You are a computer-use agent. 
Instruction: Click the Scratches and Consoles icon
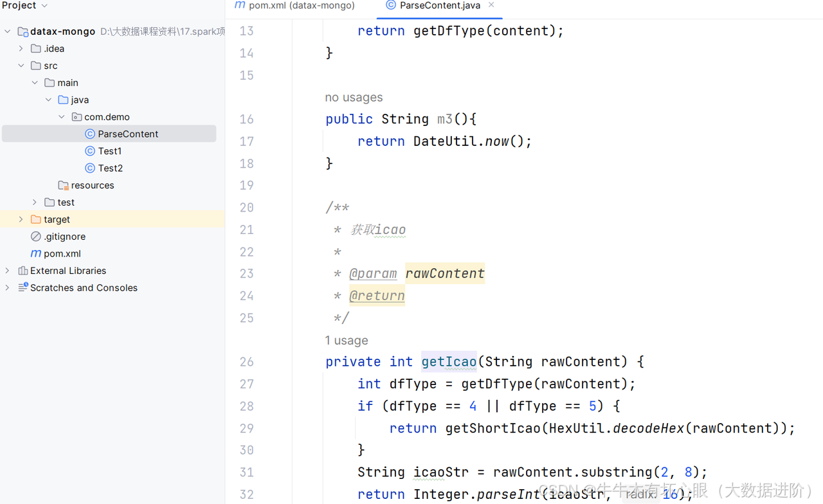point(23,287)
